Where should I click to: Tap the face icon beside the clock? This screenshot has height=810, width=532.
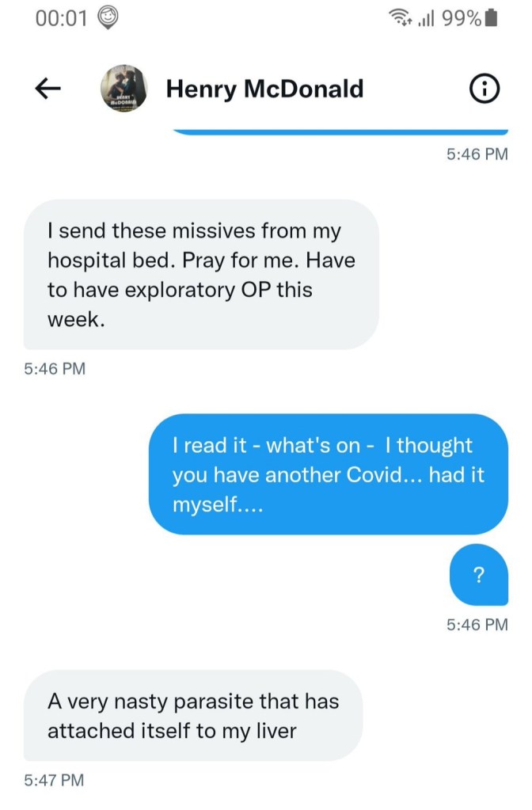108,17
